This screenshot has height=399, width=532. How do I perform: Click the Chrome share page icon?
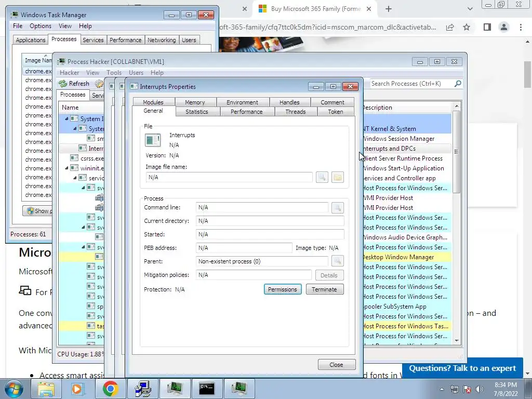(450, 27)
